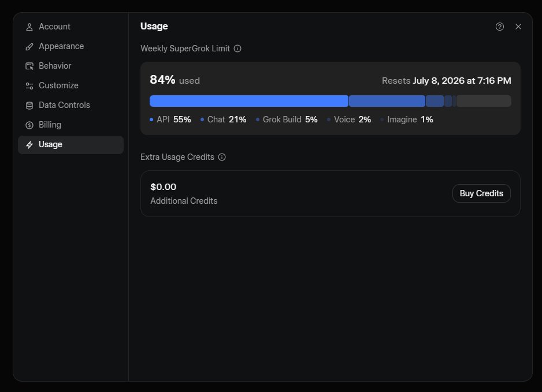Viewport: 542px width, 392px height.
Task: Click the Billing dollar icon
Action: click(29, 125)
